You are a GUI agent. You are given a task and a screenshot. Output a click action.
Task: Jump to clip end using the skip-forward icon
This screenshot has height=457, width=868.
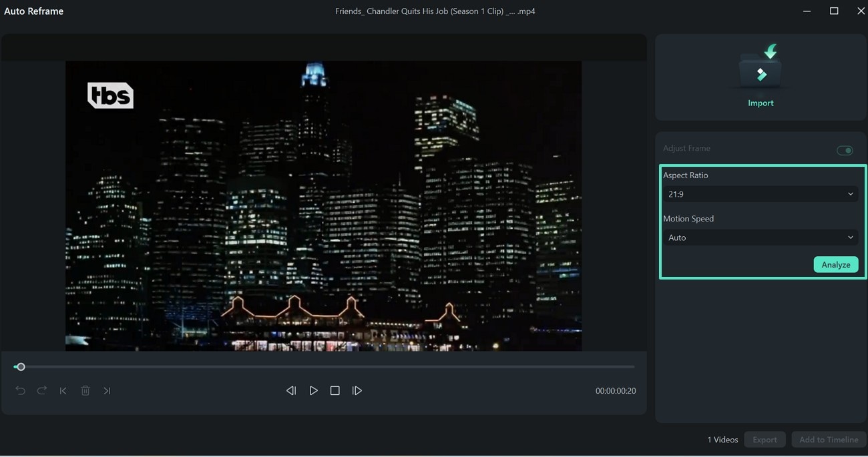pyautogui.click(x=107, y=390)
